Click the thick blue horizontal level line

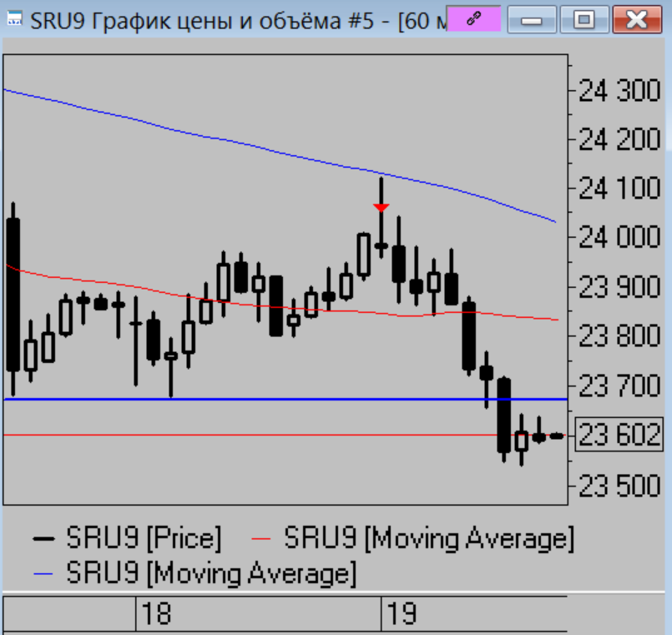coord(250,400)
